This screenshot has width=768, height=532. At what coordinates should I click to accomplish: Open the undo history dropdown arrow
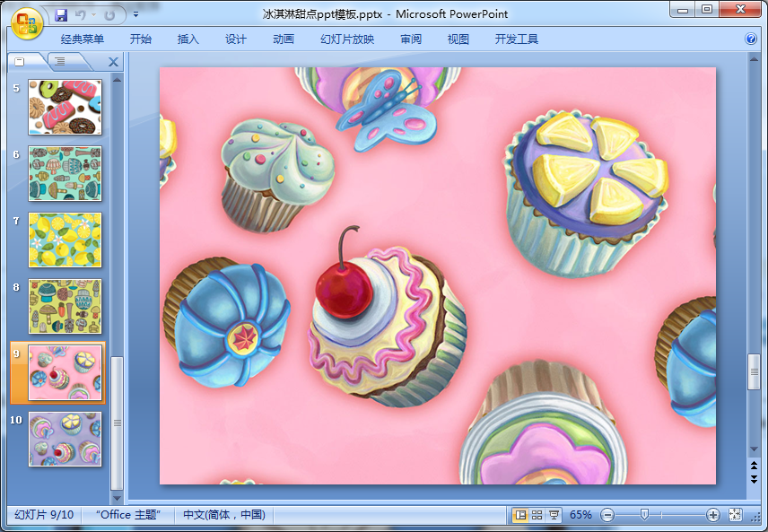(x=93, y=14)
